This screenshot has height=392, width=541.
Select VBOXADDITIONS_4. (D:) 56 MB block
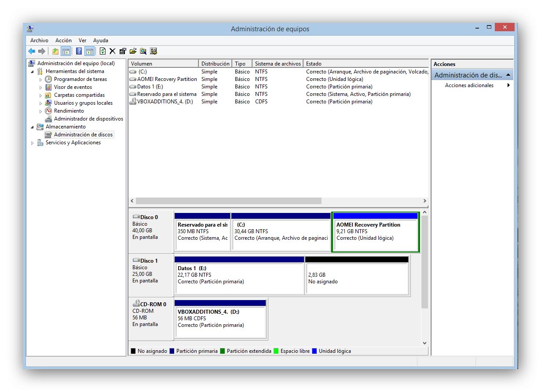[x=220, y=319]
